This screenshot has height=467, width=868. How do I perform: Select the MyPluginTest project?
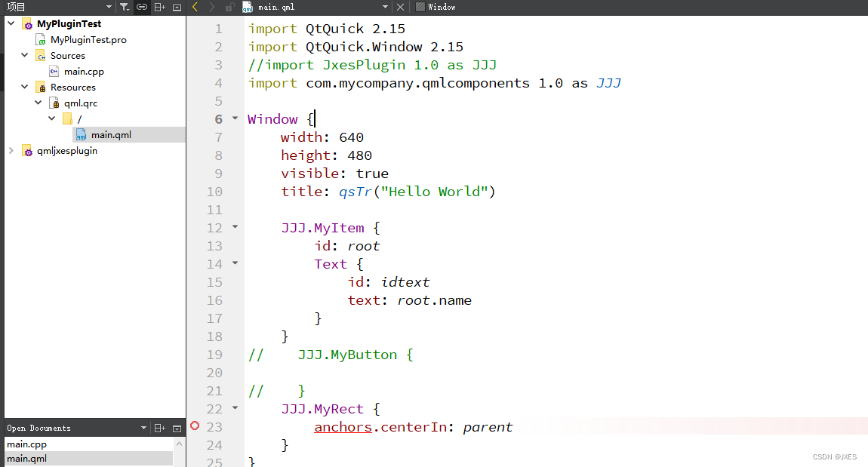click(x=69, y=24)
